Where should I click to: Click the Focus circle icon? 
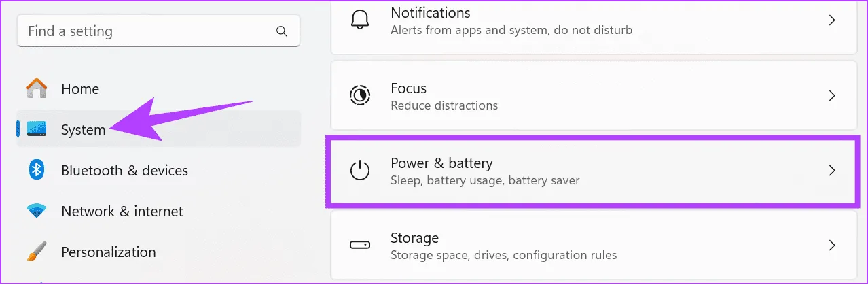(x=359, y=96)
